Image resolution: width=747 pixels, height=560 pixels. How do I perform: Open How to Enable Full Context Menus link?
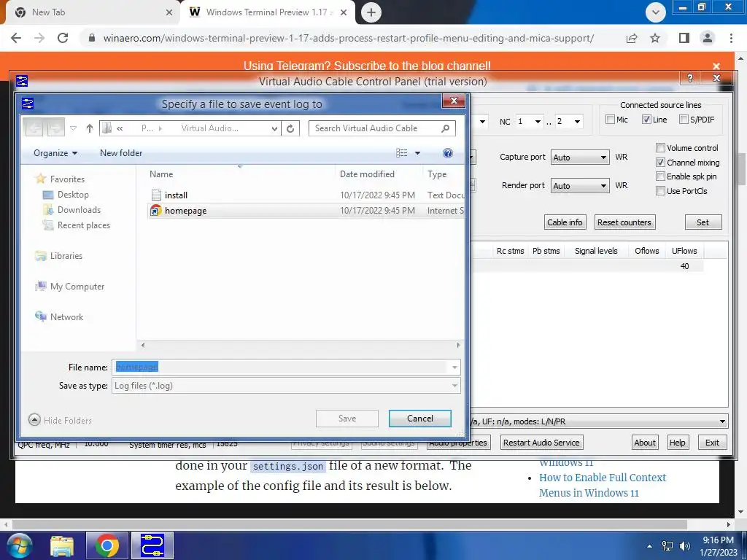pos(602,485)
